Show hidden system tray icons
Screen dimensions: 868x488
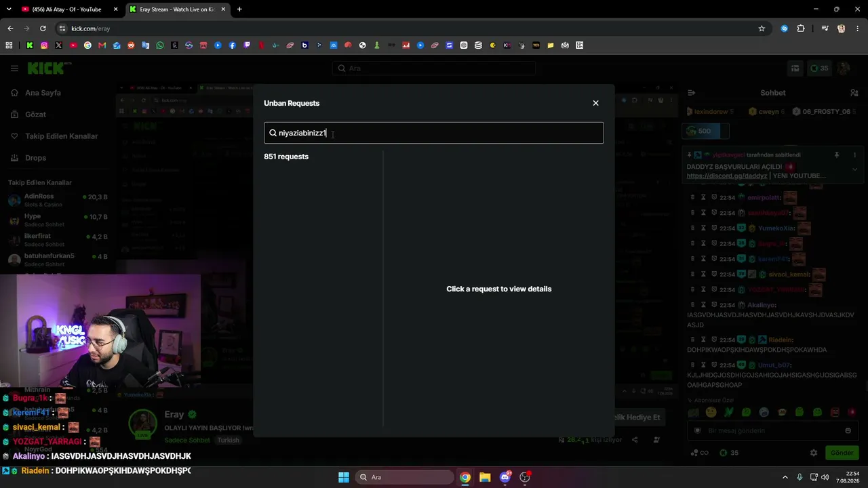pos(785,477)
